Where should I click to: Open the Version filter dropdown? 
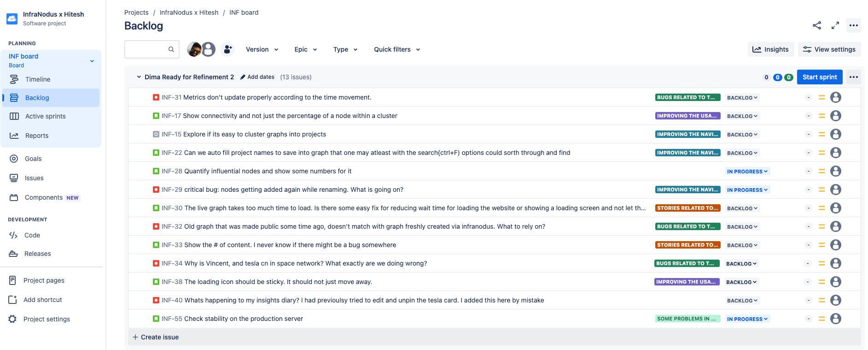[x=262, y=49]
